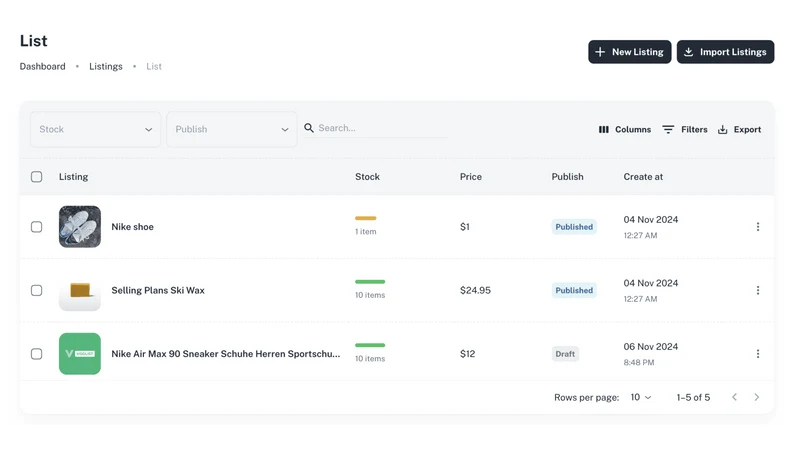Change rows per page dropdown
Viewport: 800px width, 450px height.
coord(641,397)
